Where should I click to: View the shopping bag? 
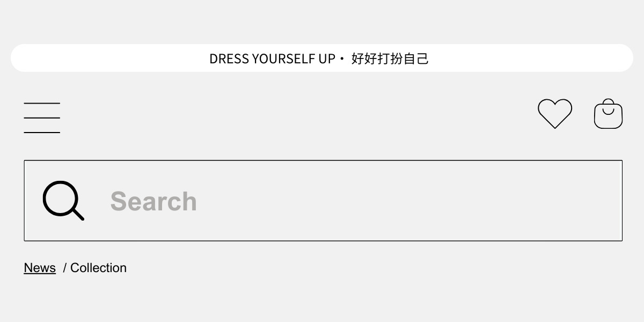click(x=608, y=114)
